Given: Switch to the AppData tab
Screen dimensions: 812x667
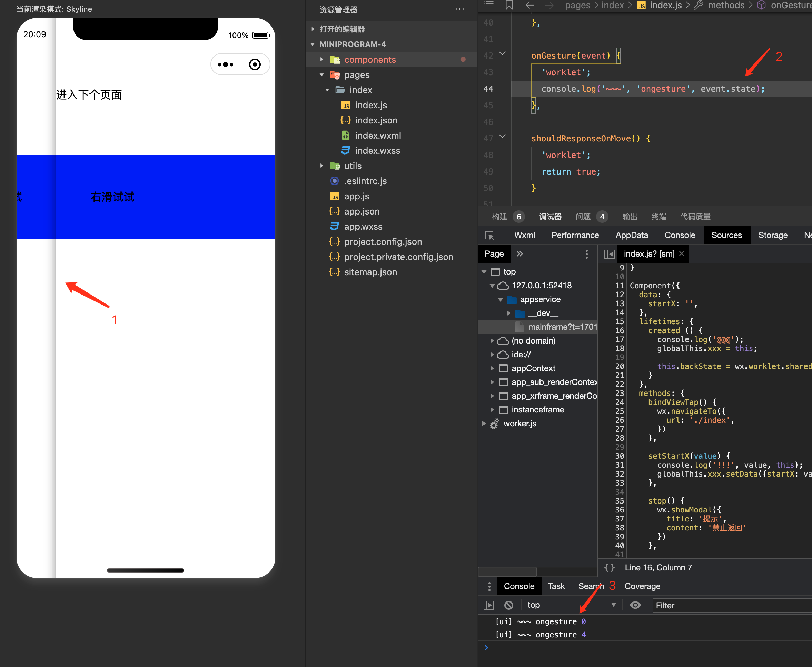Looking at the screenshot, I should coord(631,235).
